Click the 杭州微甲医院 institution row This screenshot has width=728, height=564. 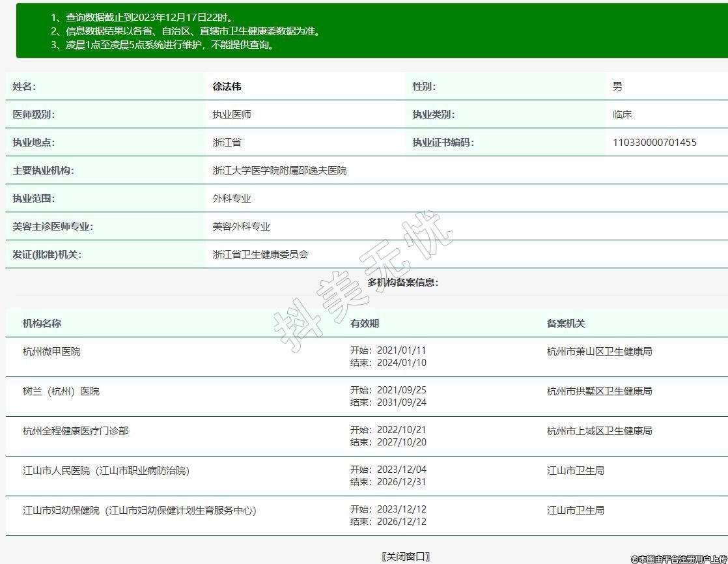point(51,352)
